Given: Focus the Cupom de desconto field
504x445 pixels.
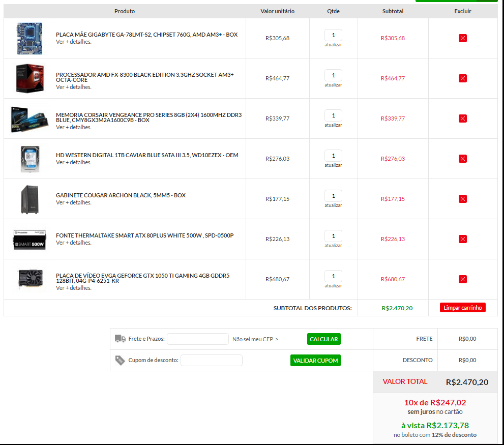Looking at the screenshot, I should tap(212, 361).
